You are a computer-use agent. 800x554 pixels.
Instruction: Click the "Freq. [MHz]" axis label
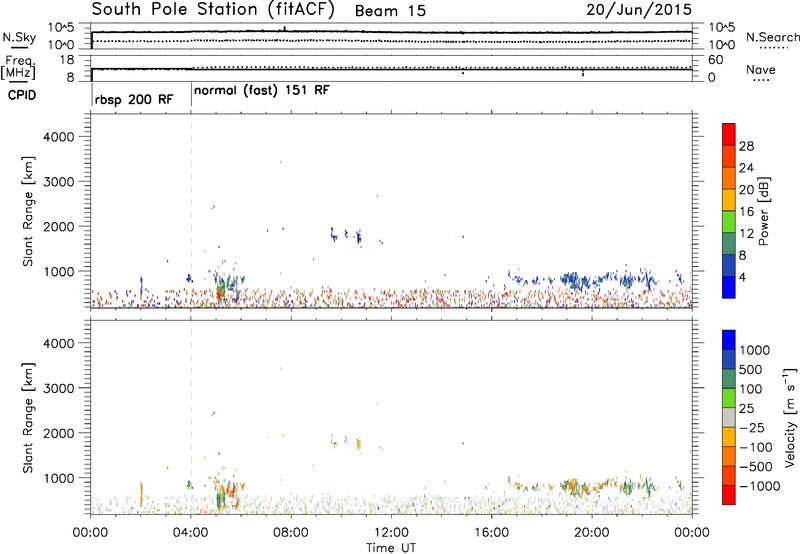pos(19,67)
